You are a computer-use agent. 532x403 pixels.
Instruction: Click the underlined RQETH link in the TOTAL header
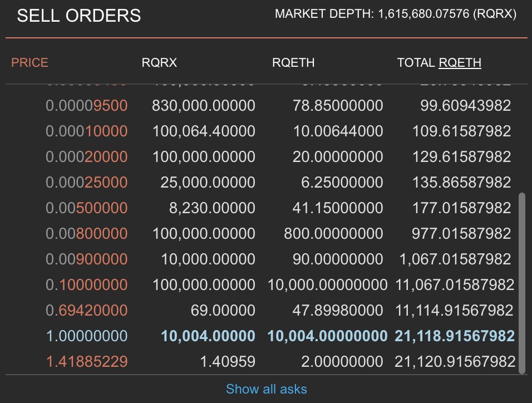pyautogui.click(x=460, y=62)
